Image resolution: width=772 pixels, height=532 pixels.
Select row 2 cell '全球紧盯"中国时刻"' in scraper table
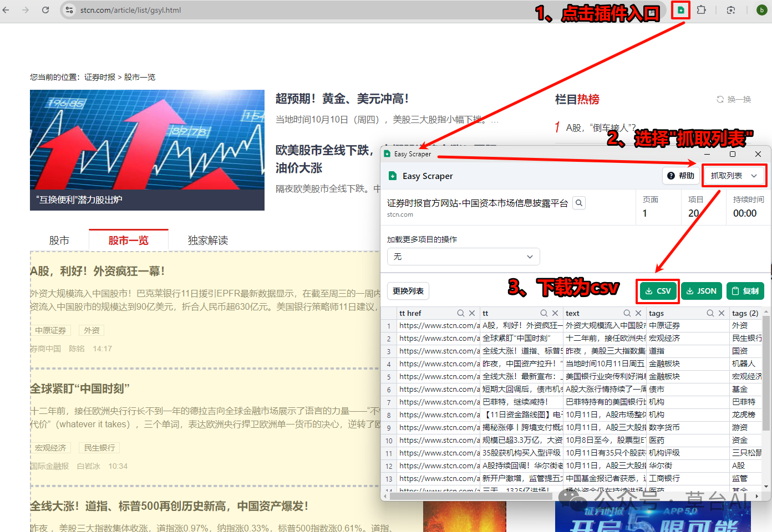[x=521, y=339]
